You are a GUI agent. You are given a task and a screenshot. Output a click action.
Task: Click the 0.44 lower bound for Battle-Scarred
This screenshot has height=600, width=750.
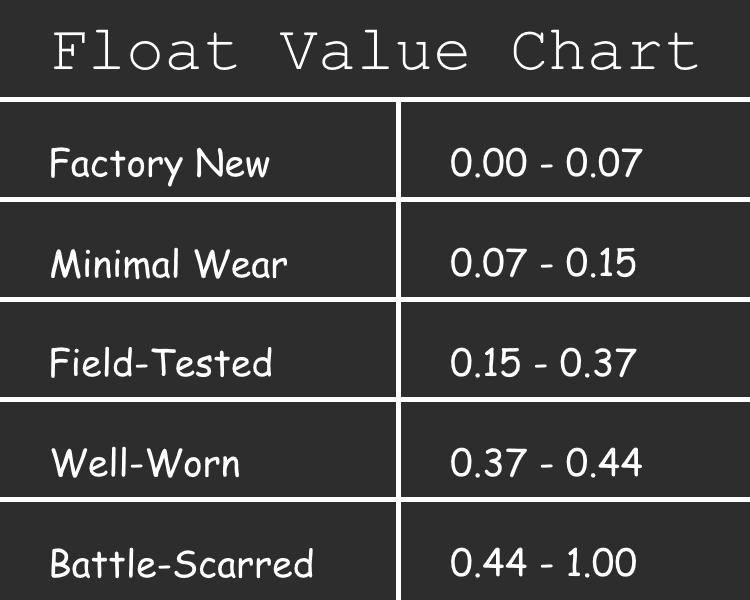(x=487, y=563)
